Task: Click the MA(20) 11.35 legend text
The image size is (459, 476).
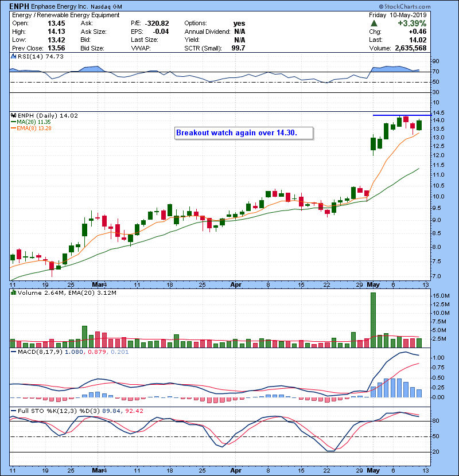Action: (x=33, y=122)
